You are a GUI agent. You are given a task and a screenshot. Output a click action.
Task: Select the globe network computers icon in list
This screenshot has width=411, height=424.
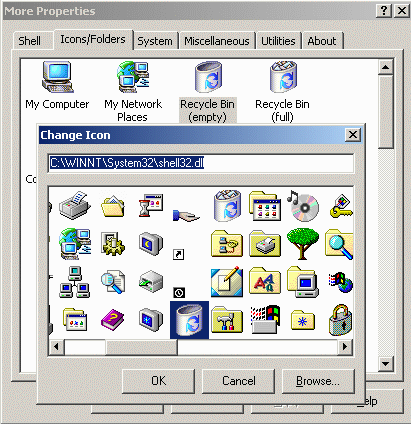(75, 244)
